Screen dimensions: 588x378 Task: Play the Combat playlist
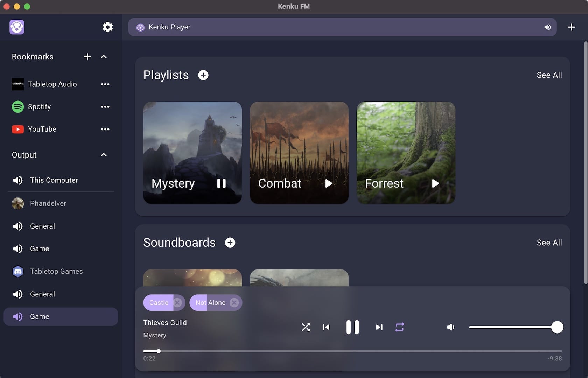tap(328, 183)
